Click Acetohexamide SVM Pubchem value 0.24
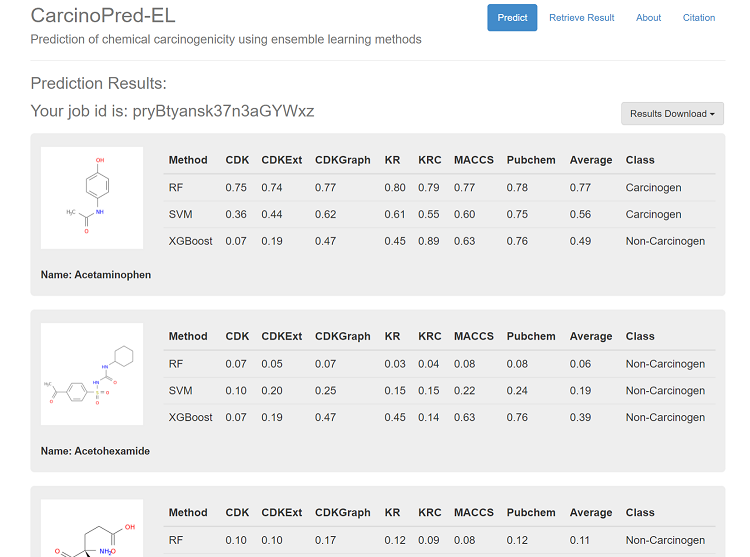This screenshot has height=557, width=750. [517, 391]
